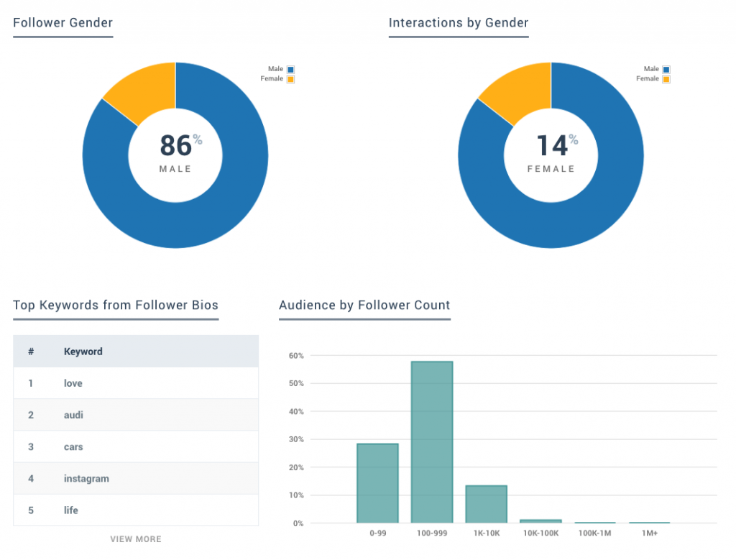Click the Female orange legend swatch in Follower Gender
Viewport: 736px width, 560px height.
tap(290, 79)
